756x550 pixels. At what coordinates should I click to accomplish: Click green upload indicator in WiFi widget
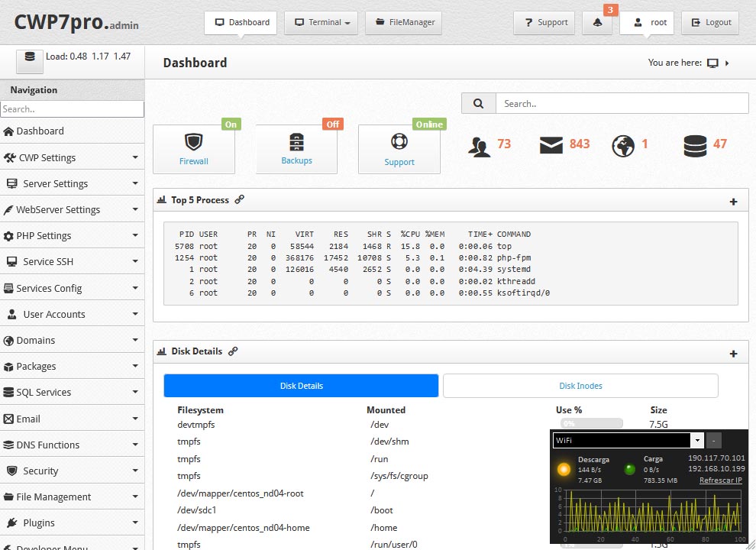[629, 469]
